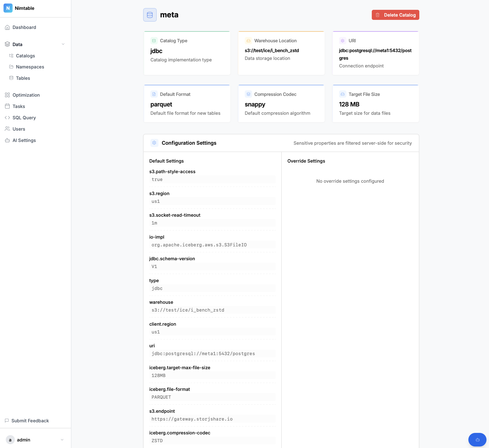Click the Configuration Settings gear icon

click(154, 143)
